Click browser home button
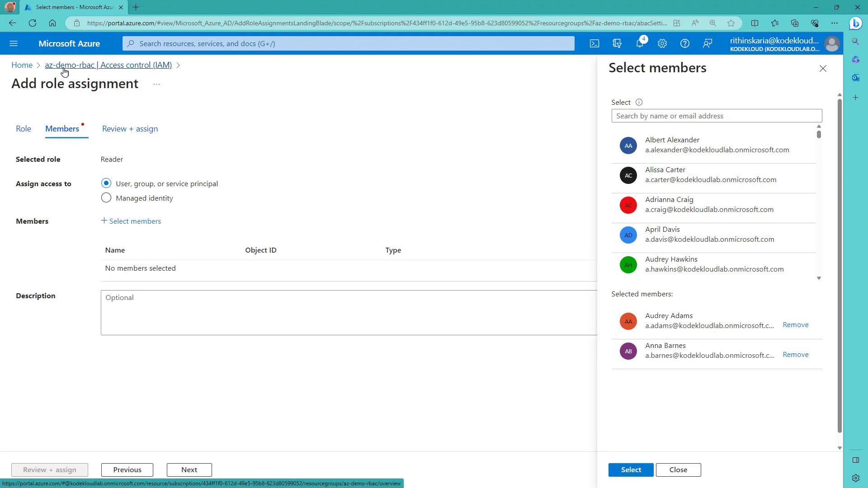Screen dimensions: 868x488 click(x=52, y=23)
